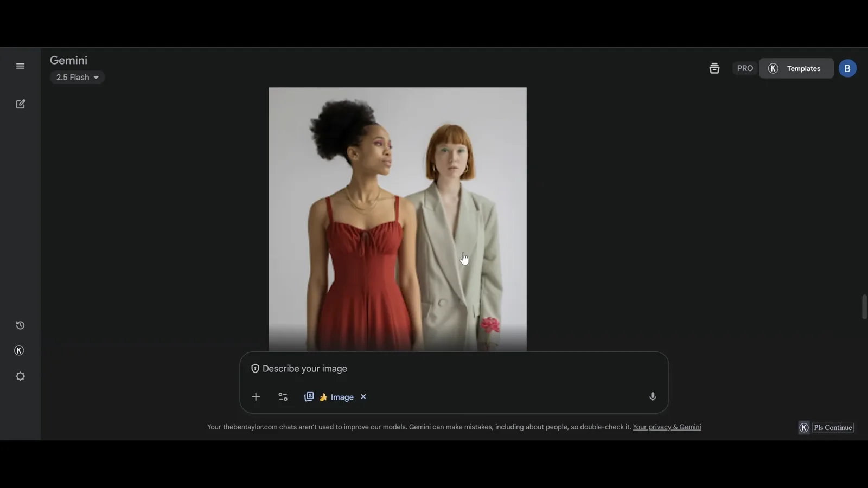Open the tools sliders icon
Viewport: 868px width, 488px height.
pos(283,397)
